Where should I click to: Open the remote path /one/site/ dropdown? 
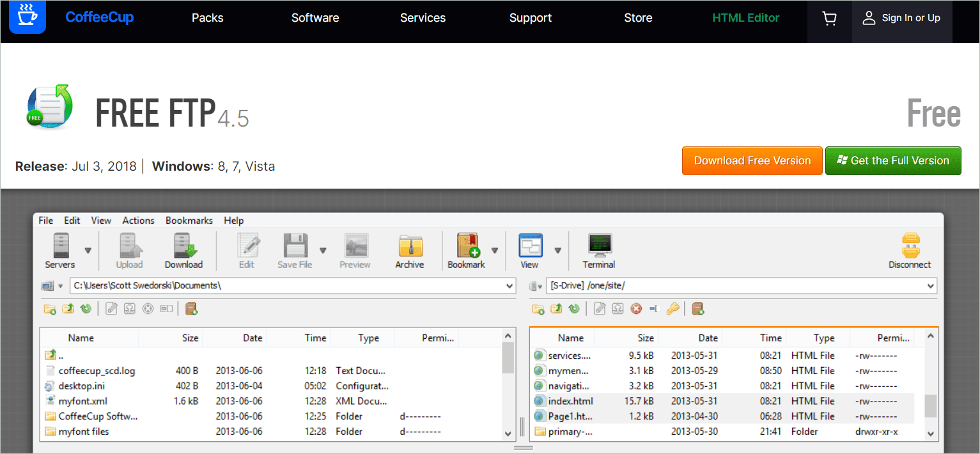931,286
